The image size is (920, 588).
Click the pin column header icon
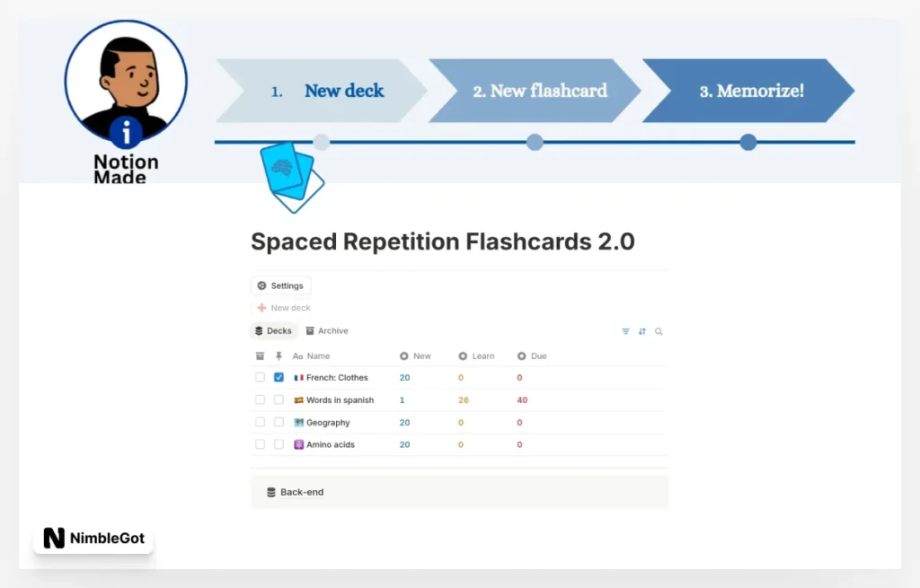(x=279, y=356)
